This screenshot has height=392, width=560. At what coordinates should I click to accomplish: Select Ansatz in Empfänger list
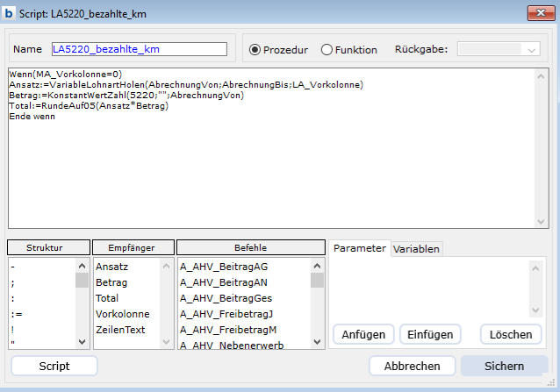[111, 267]
